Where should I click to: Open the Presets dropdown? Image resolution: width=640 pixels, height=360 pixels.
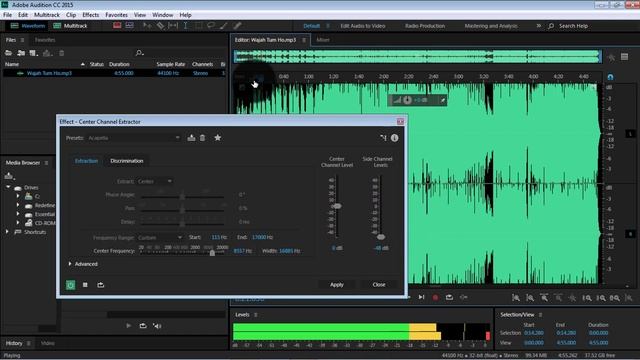click(134, 138)
